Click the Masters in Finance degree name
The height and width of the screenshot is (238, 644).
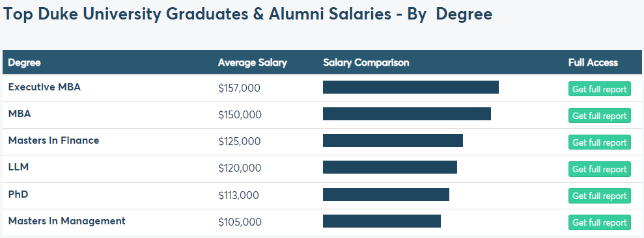tap(54, 140)
